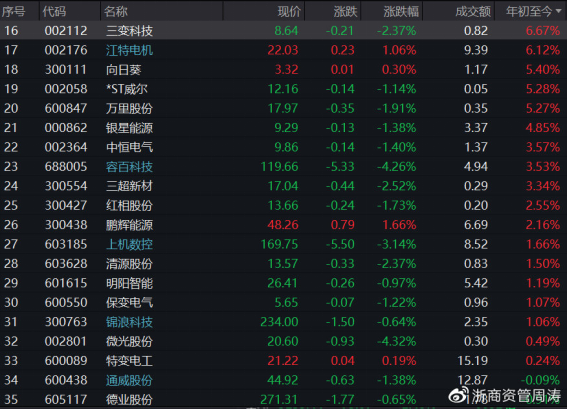Select stock name 红相股份
This screenshot has height=409, width=567.
tap(129, 205)
